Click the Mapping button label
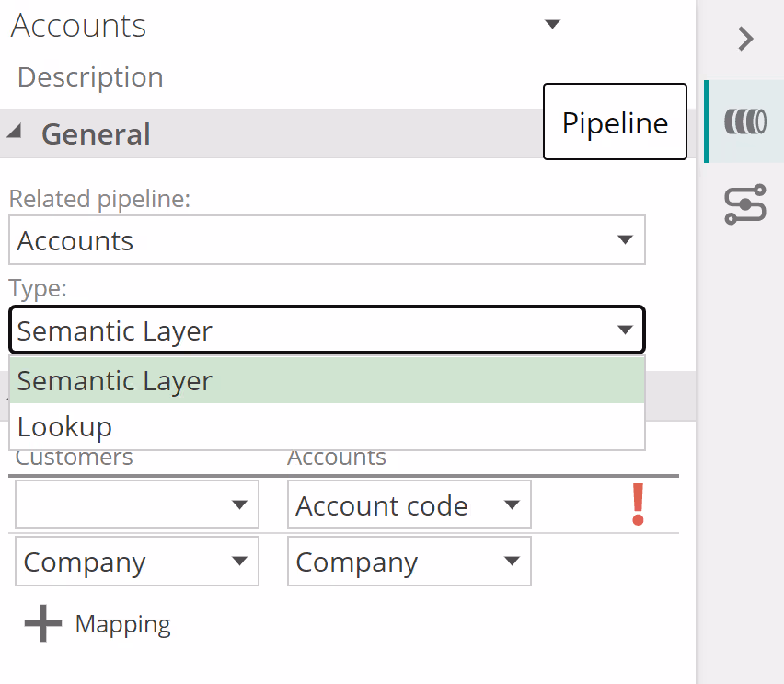Screen dimensions: 784x684 point(122,624)
